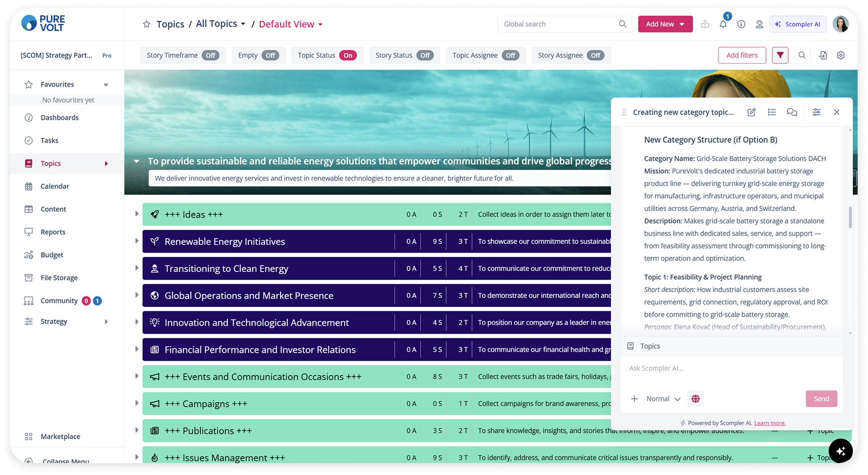Go to Calendar in the sidebar
868x475 pixels.
click(x=55, y=187)
